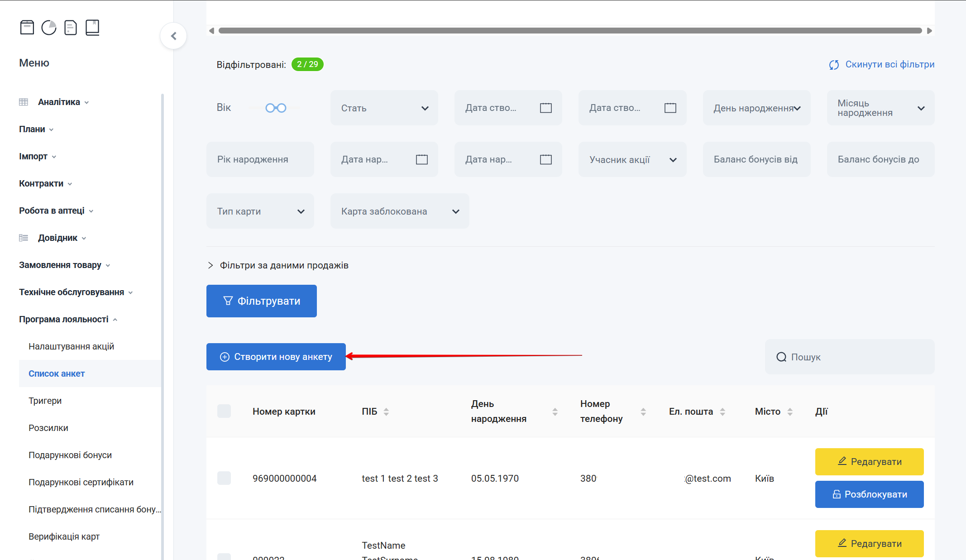Open the Стать dropdown filter
966x560 pixels.
tap(384, 108)
